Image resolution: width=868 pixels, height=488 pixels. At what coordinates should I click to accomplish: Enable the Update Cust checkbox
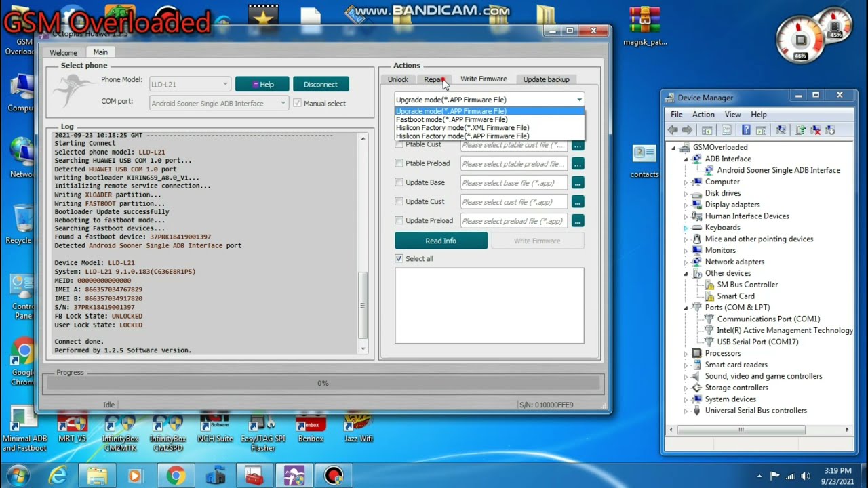[x=399, y=201]
